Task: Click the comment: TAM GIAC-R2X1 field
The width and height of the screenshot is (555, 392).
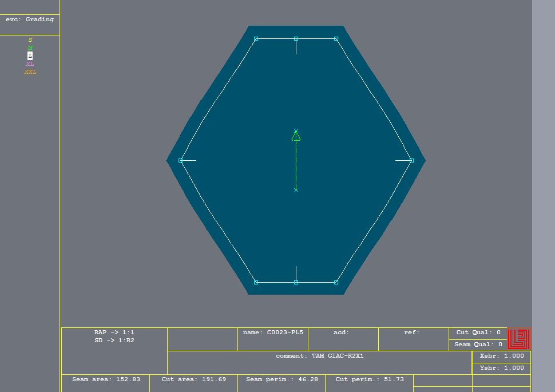Action: pos(320,363)
